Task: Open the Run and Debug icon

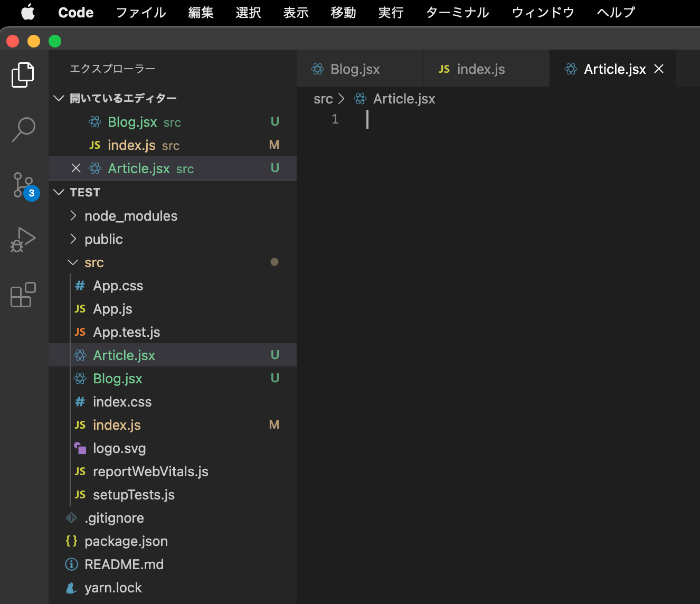Action: tap(23, 240)
